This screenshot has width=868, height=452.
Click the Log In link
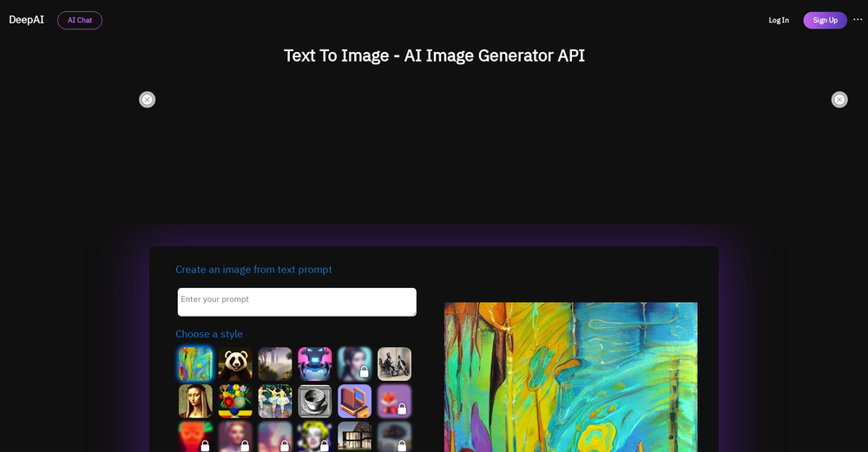point(779,20)
